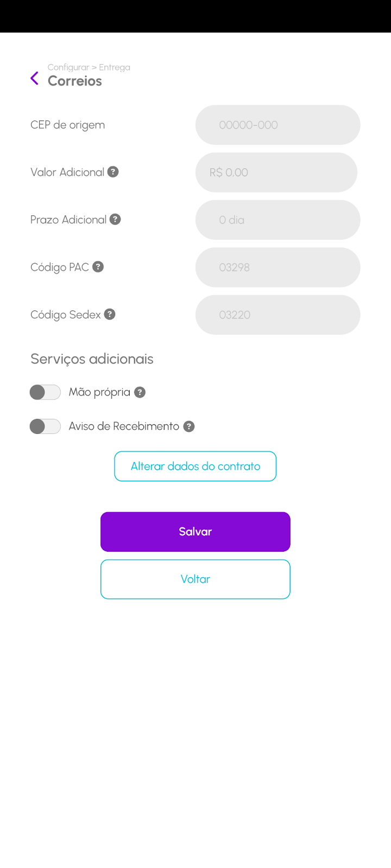This screenshot has width=391, height=868.
Task: Select the Valor Adicional amount field
Action: pos(276,173)
